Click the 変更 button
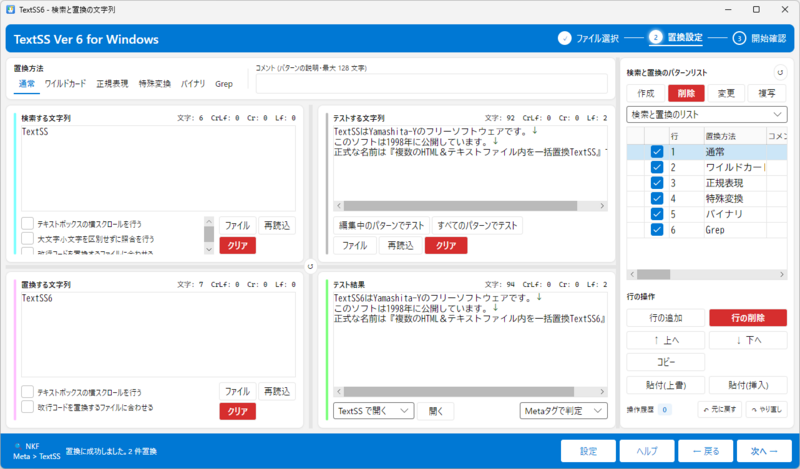 tap(727, 93)
